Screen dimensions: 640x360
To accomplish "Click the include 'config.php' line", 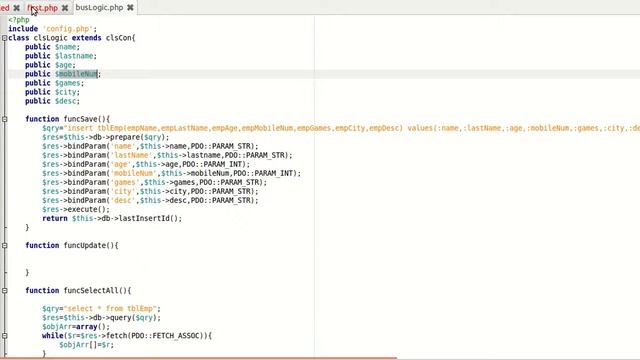I will tap(53, 29).
